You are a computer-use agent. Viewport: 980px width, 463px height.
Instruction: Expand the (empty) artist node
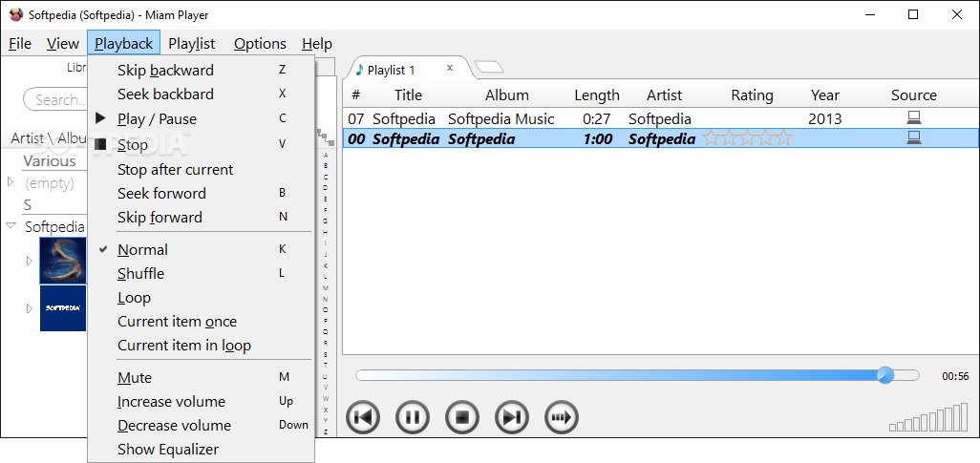coord(10,182)
